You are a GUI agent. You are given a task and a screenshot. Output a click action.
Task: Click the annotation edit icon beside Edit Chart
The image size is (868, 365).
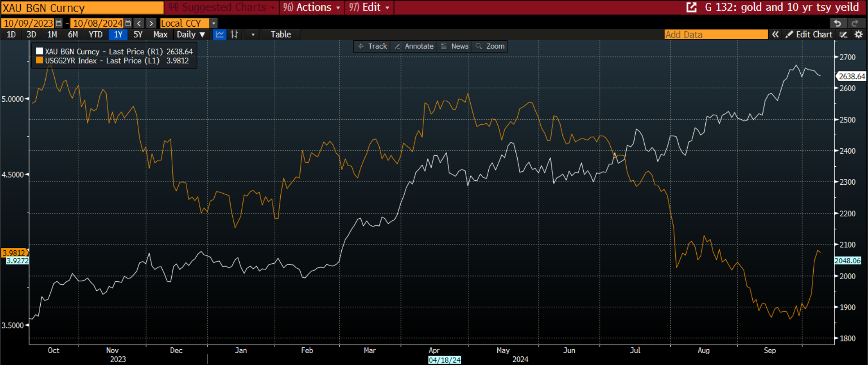[844, 34]
